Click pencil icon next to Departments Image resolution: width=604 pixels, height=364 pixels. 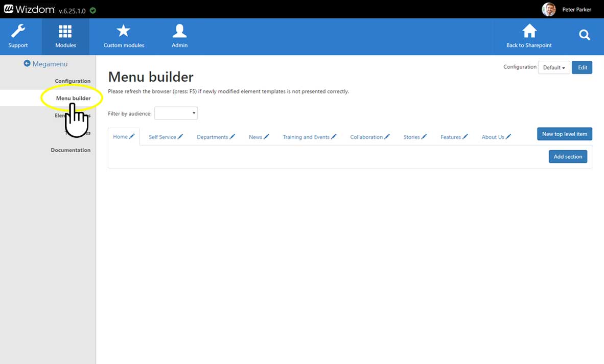tap(233, 137)
